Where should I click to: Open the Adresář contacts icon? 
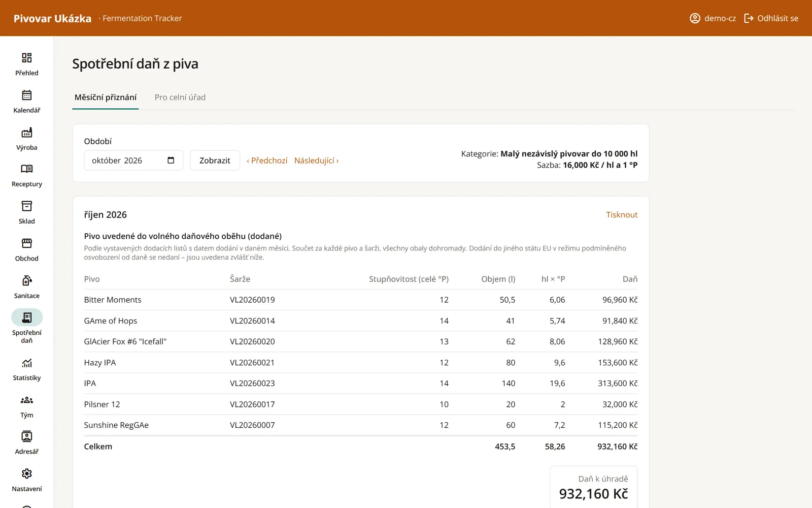click(x=27, y=436)
